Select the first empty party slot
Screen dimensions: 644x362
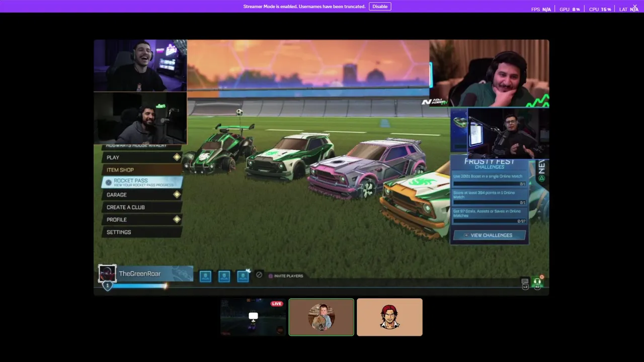tap(205, 276)
